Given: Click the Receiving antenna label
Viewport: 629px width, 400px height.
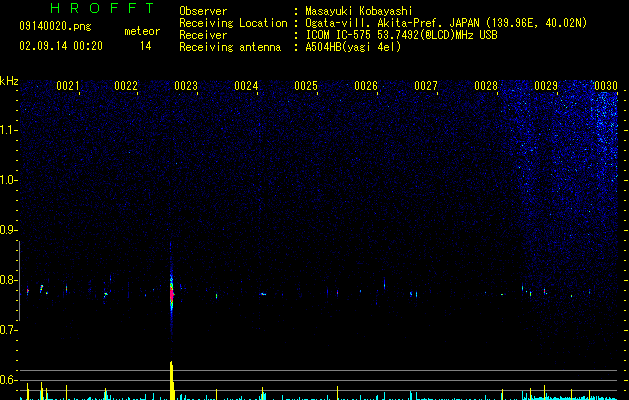Looking at the screenshot, I should click(230, 47).
